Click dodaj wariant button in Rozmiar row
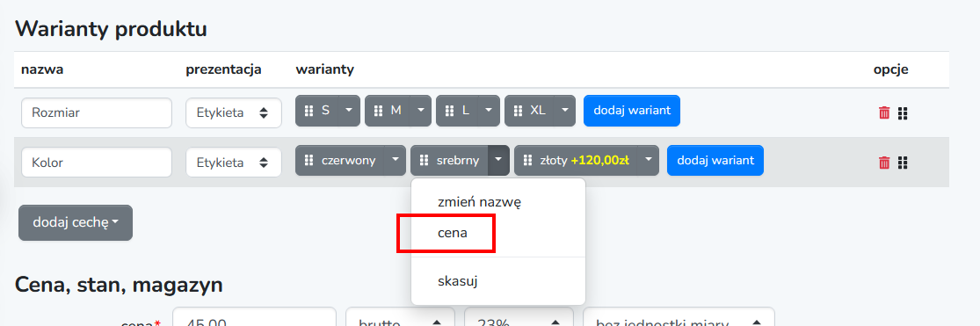980x326 pixels. (632, 111)
